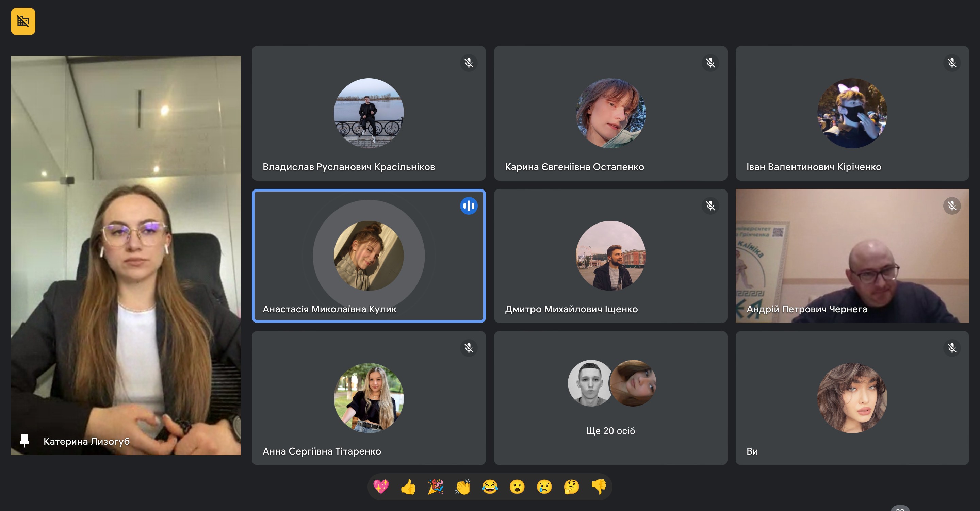Image resolution: width=980 pixels, height=511 pixels.
Task: Click Дмитро Михайлович Іщенко profile avatar
Action: click(x=610, y=256)
